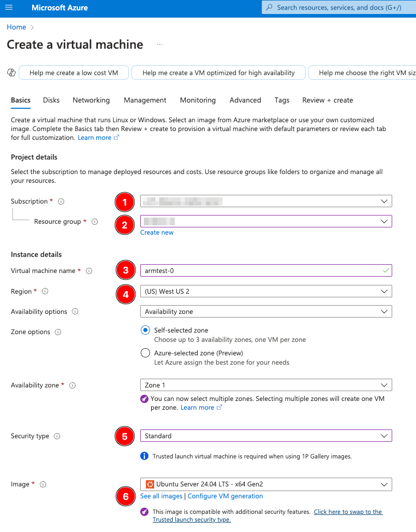
Task: Click the purple rocket icon for image compatibility
Action: coord(144,512)
